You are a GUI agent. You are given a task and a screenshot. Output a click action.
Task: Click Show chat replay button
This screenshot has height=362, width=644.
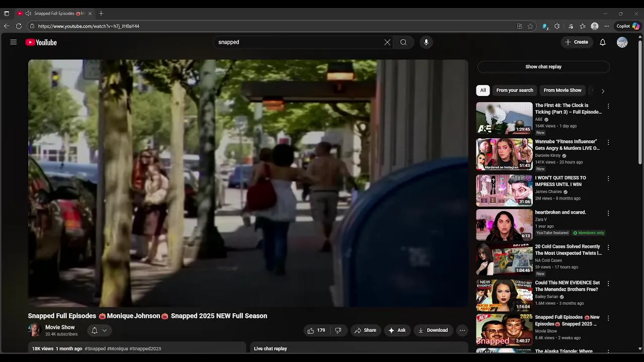point(543,67)
